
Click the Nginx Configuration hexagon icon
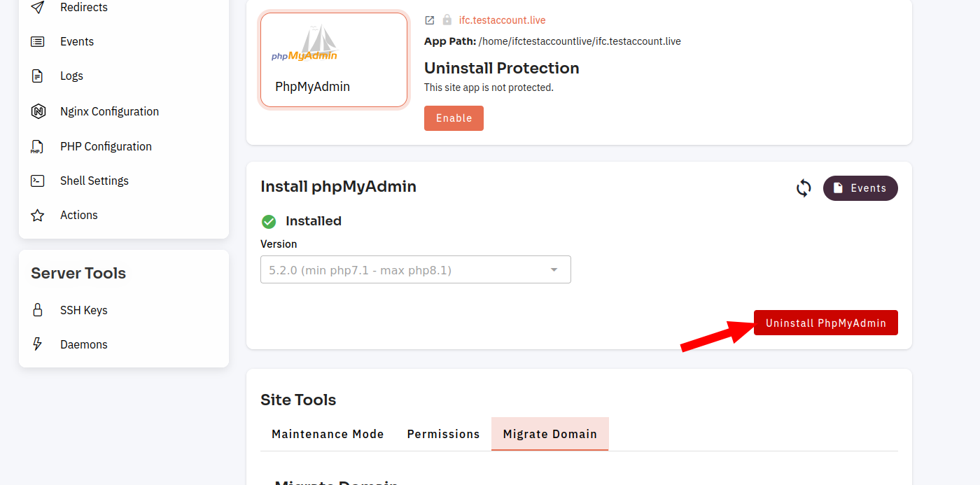pos(38,111)
